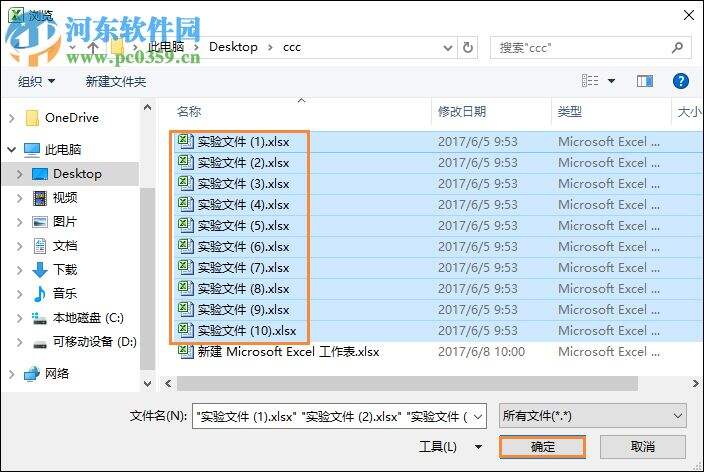Click the 图片 pictures library icon
The width and height of the screenshot is (704, 472).
[40, 222]
